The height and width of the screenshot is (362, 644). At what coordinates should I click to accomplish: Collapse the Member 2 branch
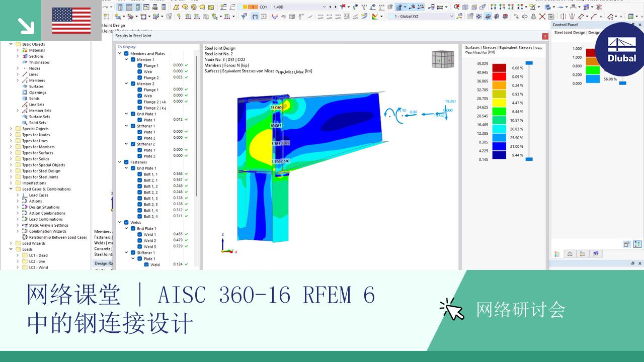point(126,84)
